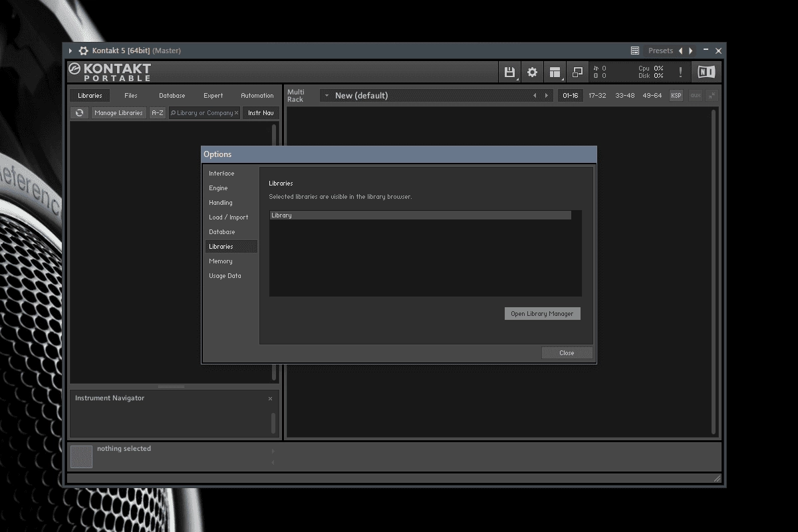Open the workspace layout panel icon
Screen dimensions: 798x532
(x=555, y=72)
